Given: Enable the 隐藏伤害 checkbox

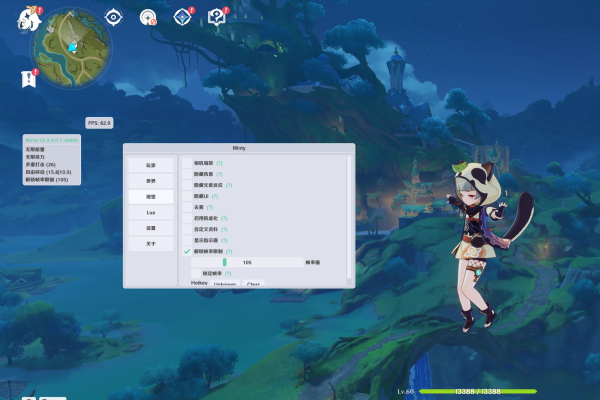Looking at the screenshot, I should point(187,174).
